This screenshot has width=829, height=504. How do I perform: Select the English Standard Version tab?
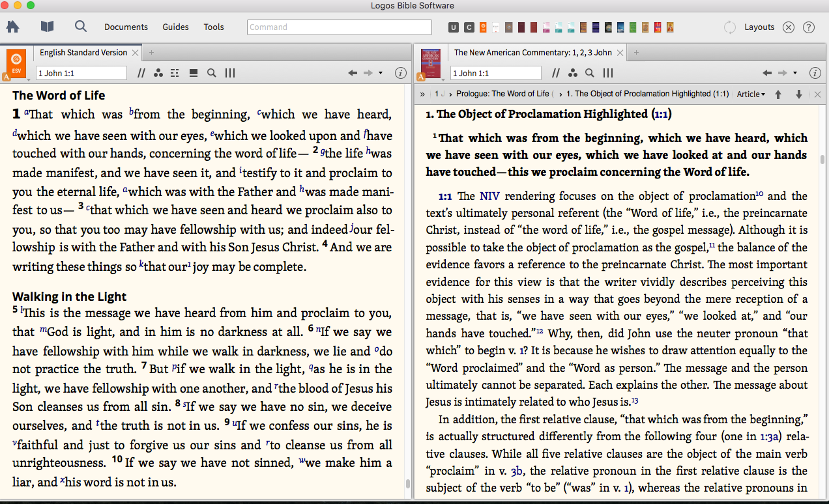coord(83,53)
